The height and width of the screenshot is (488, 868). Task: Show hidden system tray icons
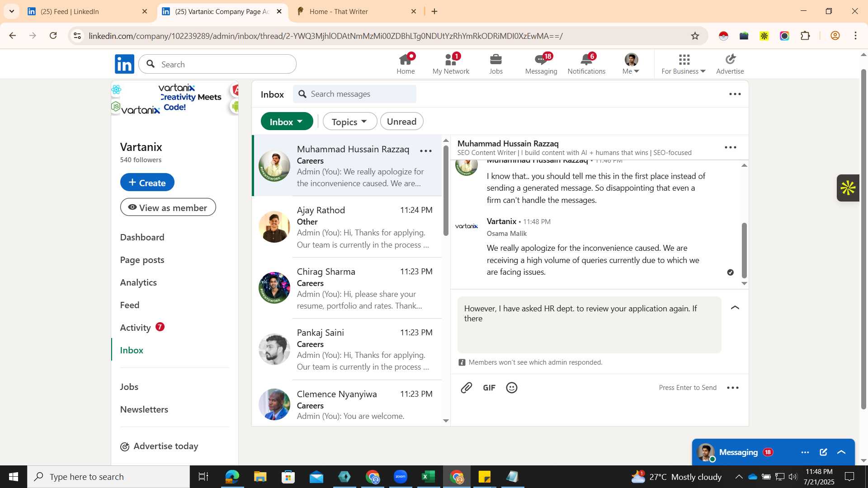(x=739, y=477)
